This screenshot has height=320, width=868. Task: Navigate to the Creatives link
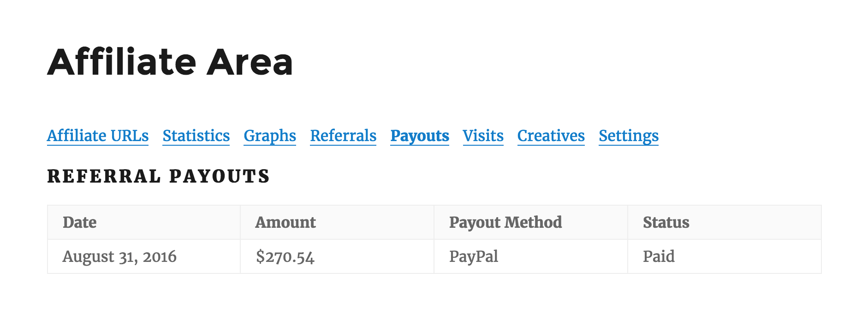551,136
